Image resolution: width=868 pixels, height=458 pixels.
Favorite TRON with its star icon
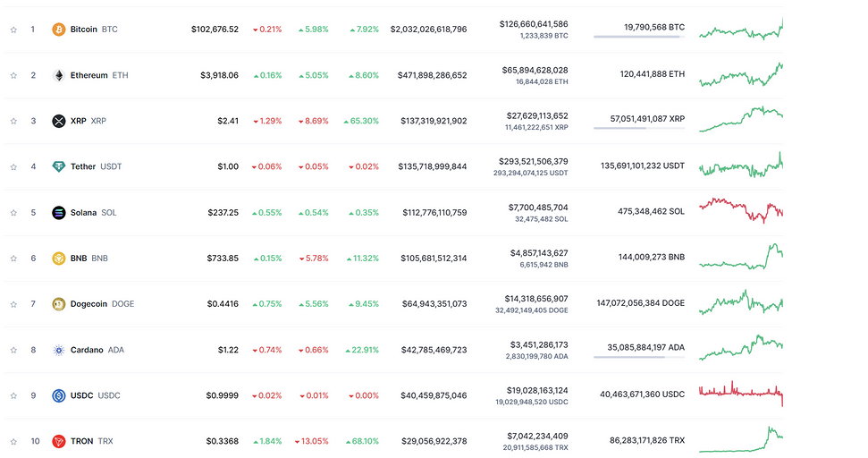click(13, 441)
